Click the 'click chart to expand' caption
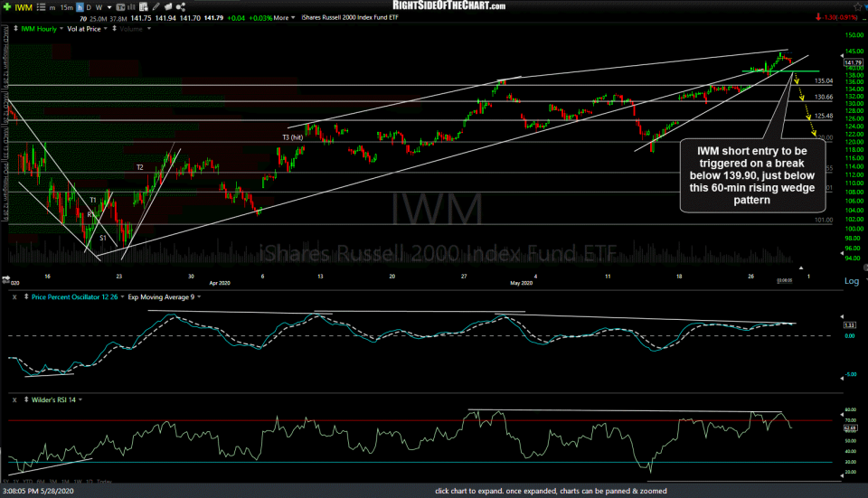868x498 pixels. pos(551,491)
